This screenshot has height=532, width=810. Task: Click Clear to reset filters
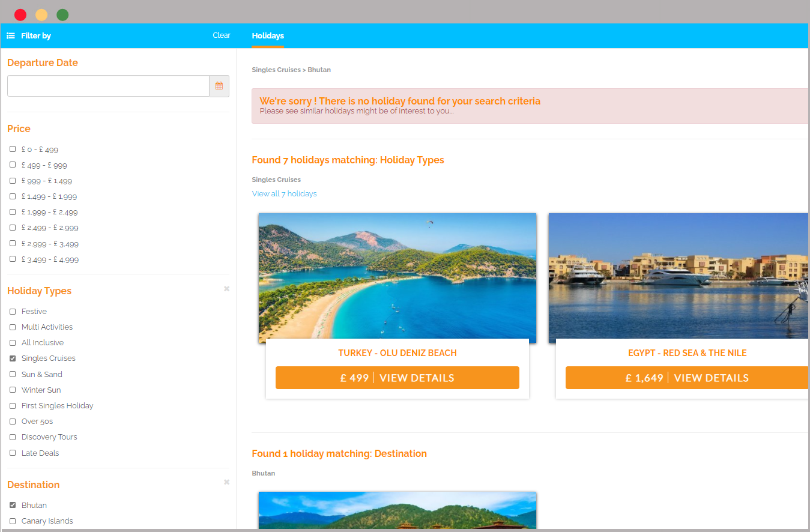221,35
